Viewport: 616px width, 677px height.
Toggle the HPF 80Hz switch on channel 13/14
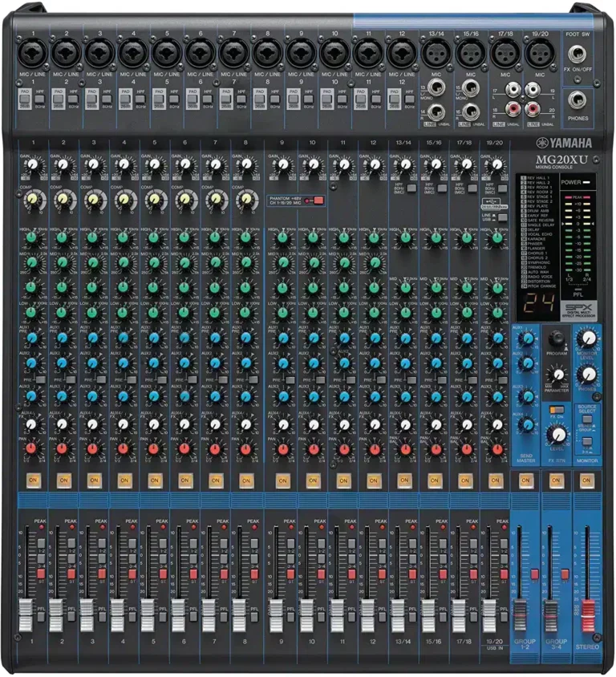coord(411,189)
